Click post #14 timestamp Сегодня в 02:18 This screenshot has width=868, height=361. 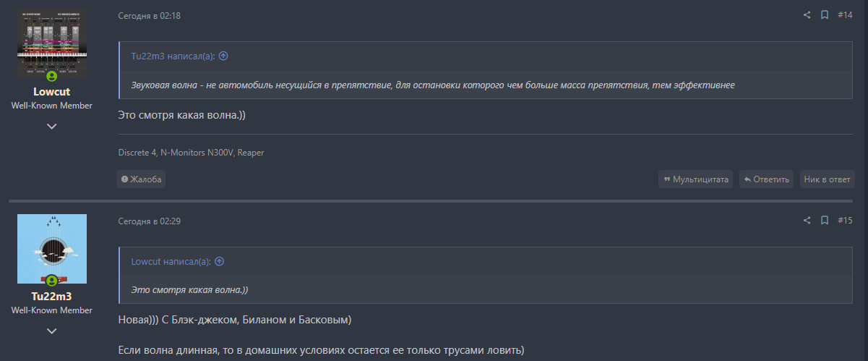[x=150, y=16]
